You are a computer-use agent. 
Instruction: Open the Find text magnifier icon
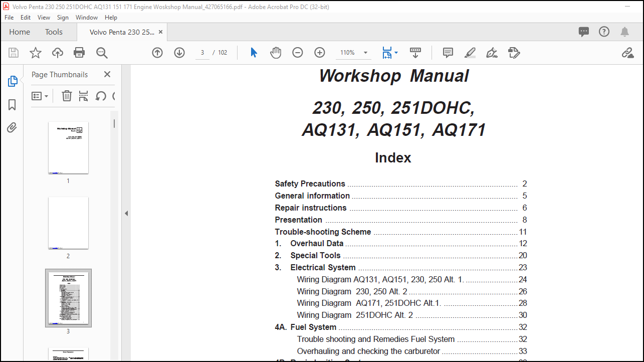[x=102, y=53]
